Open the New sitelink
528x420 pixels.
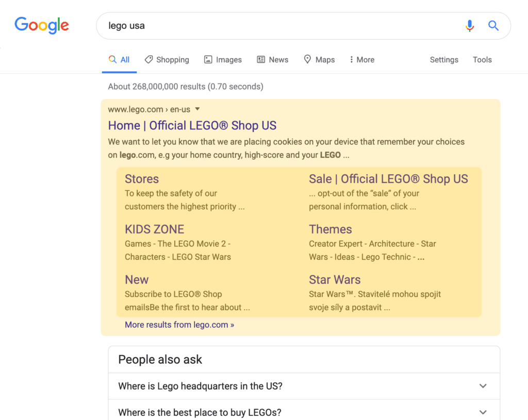tap(137, 280)
